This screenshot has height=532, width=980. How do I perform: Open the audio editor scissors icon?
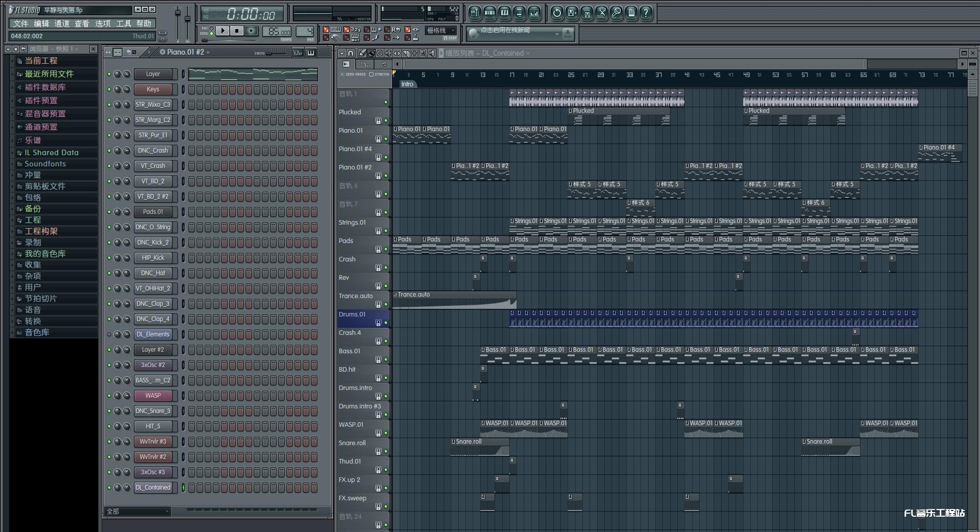click(601, 13)
